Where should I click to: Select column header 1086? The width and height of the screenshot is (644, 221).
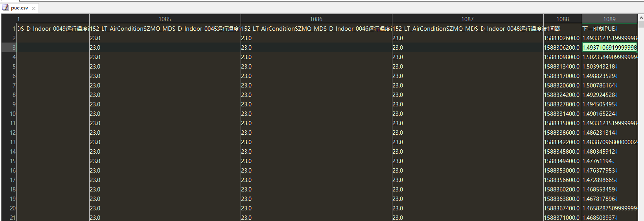coord(316,19)
